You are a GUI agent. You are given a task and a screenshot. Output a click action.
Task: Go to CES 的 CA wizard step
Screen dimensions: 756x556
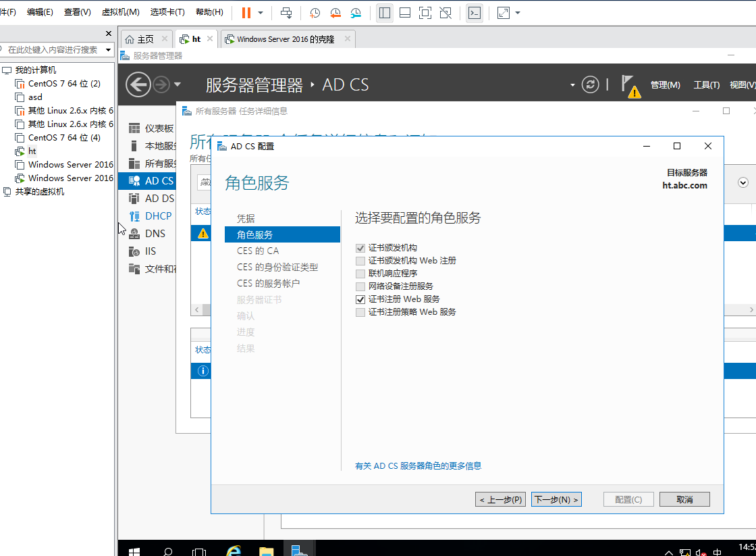point(257,251)
